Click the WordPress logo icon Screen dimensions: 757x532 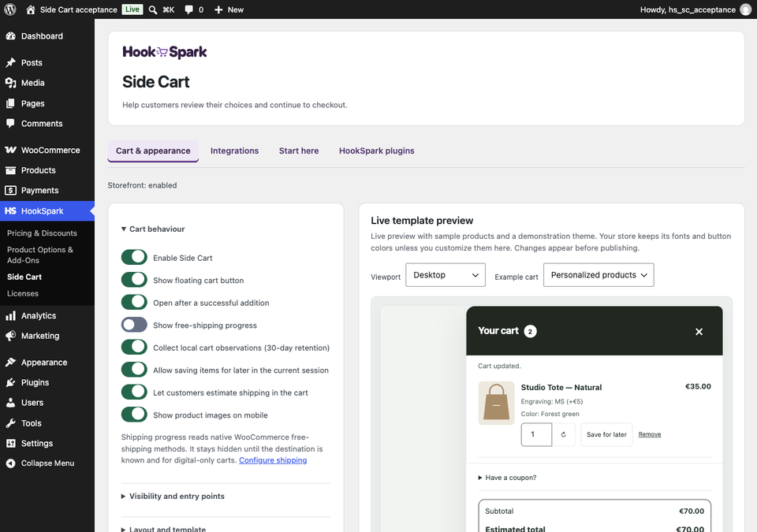click(x=10, y=9)
